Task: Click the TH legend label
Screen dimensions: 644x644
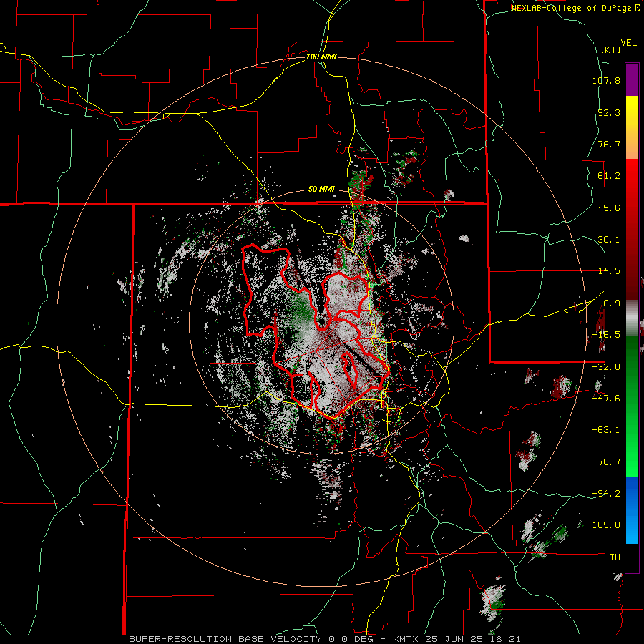Action: pyautogui.click(x=615, y=557)
